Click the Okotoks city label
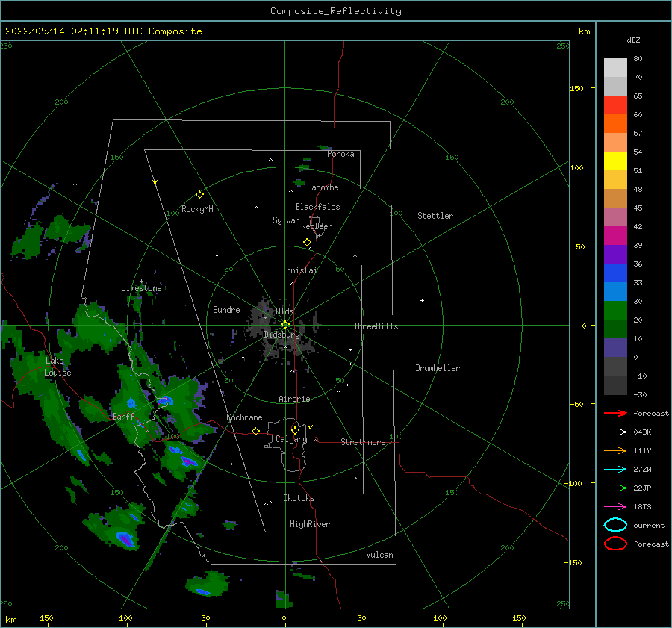The width and height of the screenshot is (672, 628). tap(299, 498)
